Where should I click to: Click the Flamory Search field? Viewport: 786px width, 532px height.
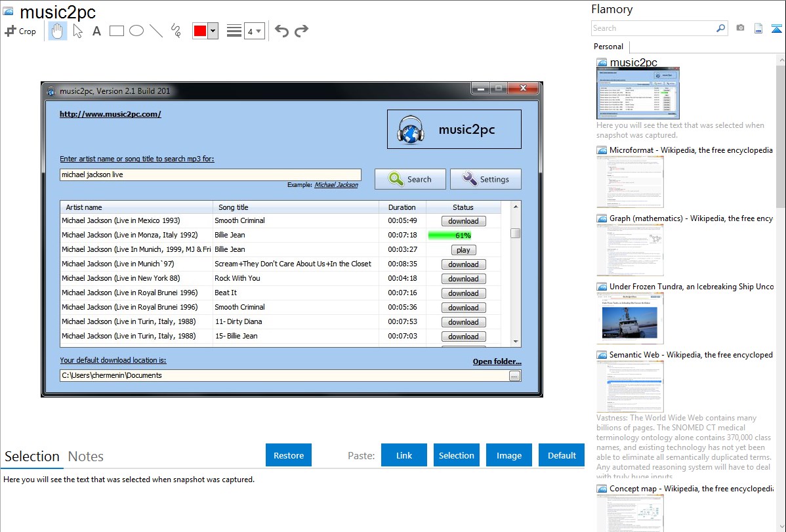pos(653,28)
